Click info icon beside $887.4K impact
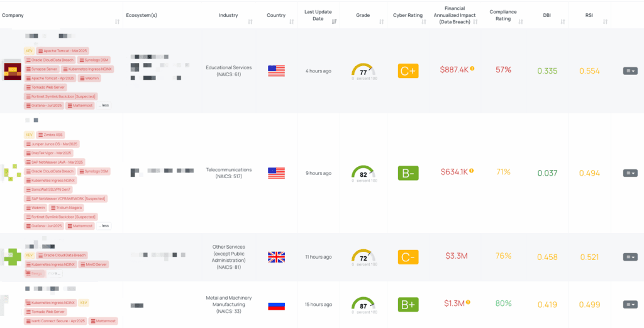 click(472, 68)
